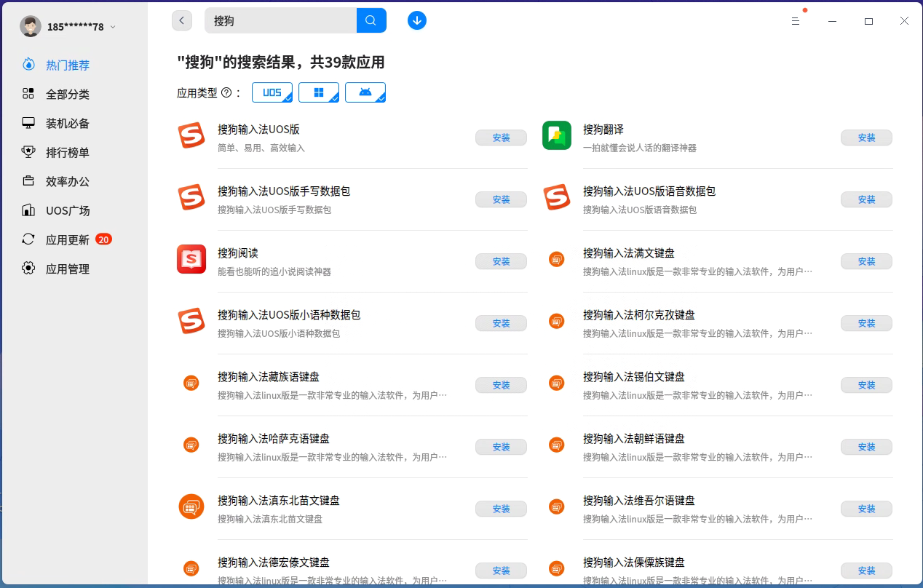This screenshot has width=923, height=588.
Task: Toggle the UOS application type filter
Action: [272, 92]
